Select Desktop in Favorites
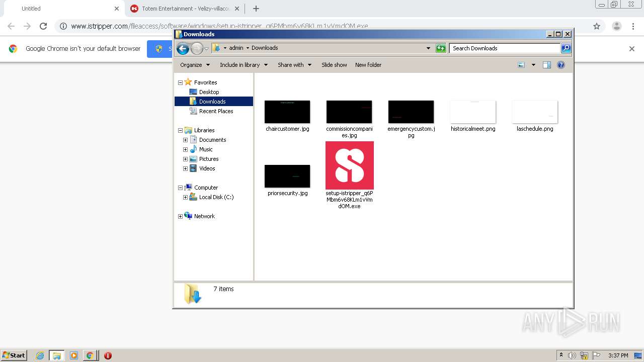Viewport: 644px width, 362px height. (209, 92)
